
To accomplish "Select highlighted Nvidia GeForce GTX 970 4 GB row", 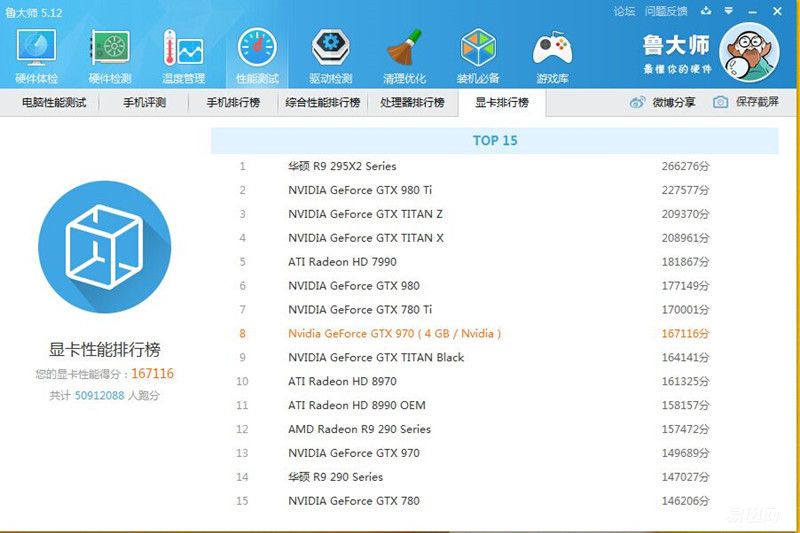I will (495, 334).
